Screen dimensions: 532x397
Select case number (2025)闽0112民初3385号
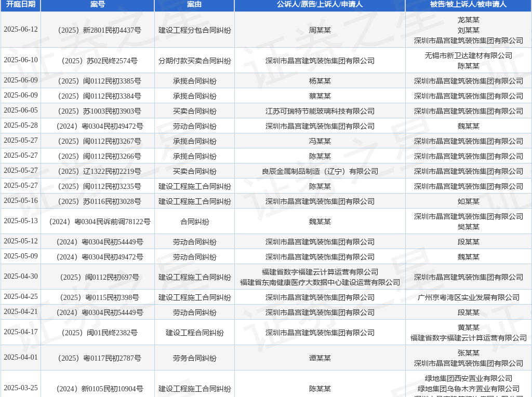pyautogui.click(x=98, y=81)
